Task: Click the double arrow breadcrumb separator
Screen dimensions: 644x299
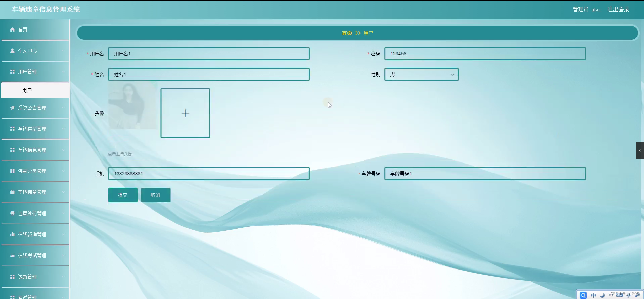Action: point(358,33)
